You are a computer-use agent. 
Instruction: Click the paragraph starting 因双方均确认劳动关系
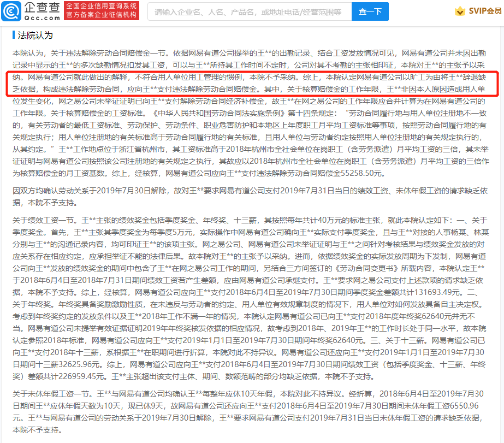pyautogui.click(x=251, y=197)
